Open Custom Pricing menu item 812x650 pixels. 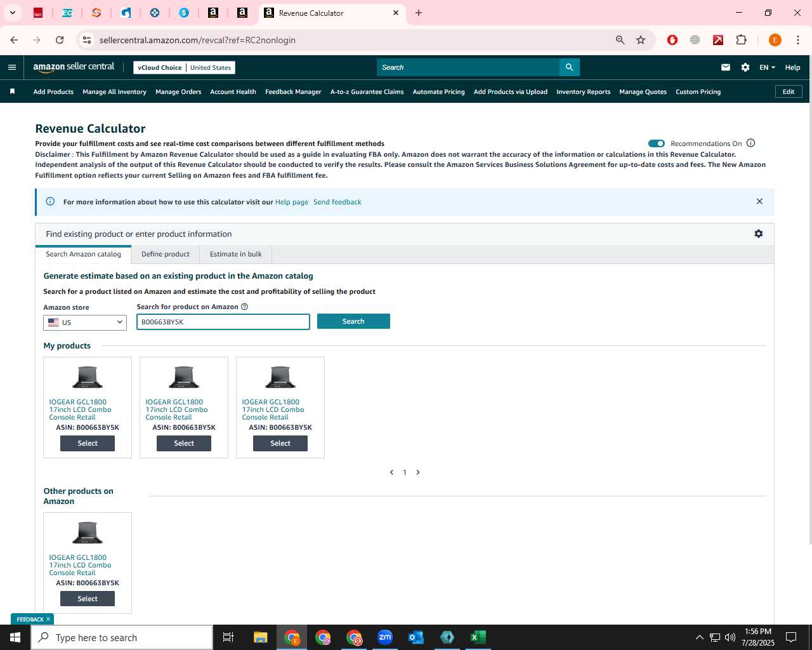coord(698,91)
